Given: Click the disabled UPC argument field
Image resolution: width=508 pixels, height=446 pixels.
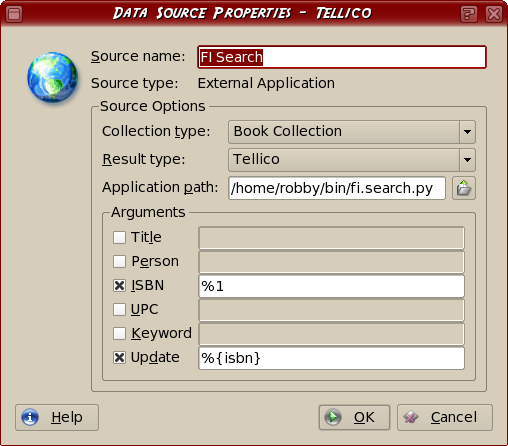Looking at the screenshot, I should coord(332,310).
